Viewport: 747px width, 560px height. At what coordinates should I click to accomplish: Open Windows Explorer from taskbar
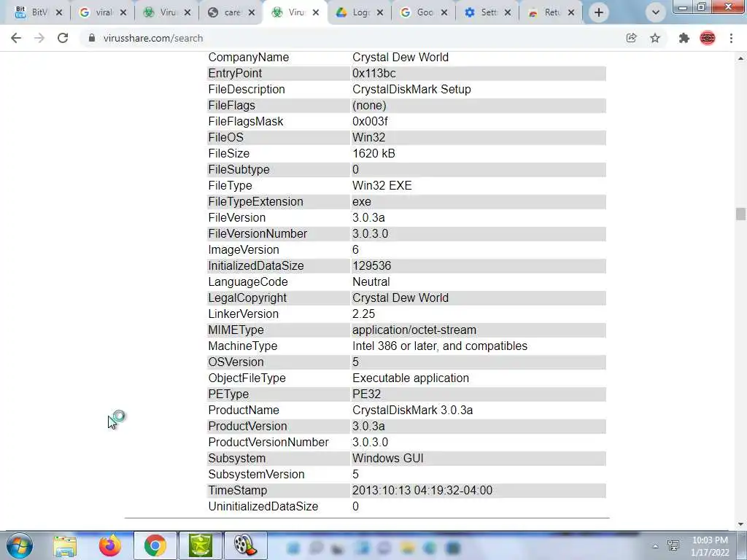tap(65, 545)
